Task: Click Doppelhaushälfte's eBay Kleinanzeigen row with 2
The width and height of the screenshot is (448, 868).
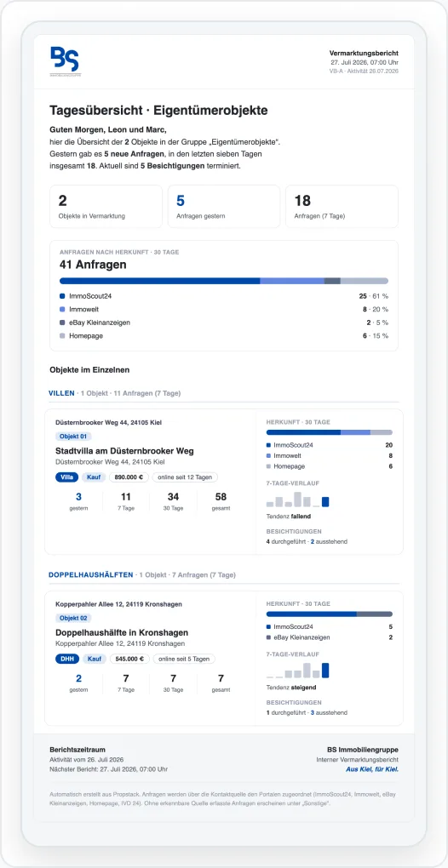Action: point(330,637)
